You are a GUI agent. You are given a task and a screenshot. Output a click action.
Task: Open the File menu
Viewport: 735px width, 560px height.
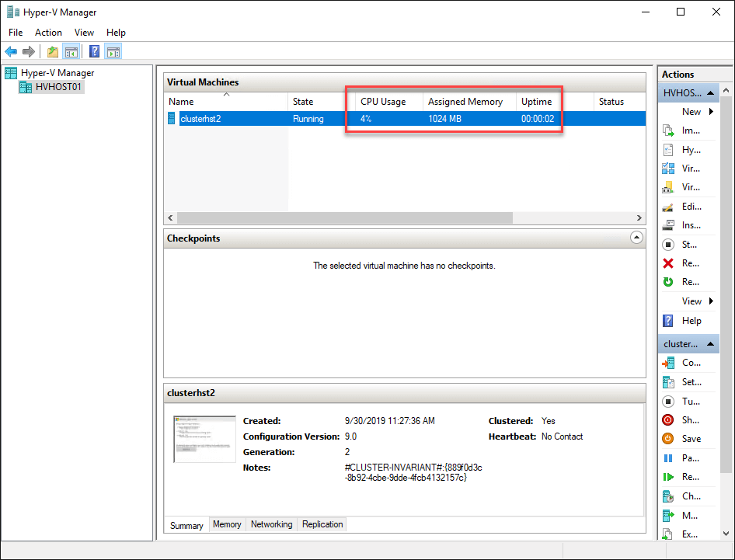pos(16,33)
